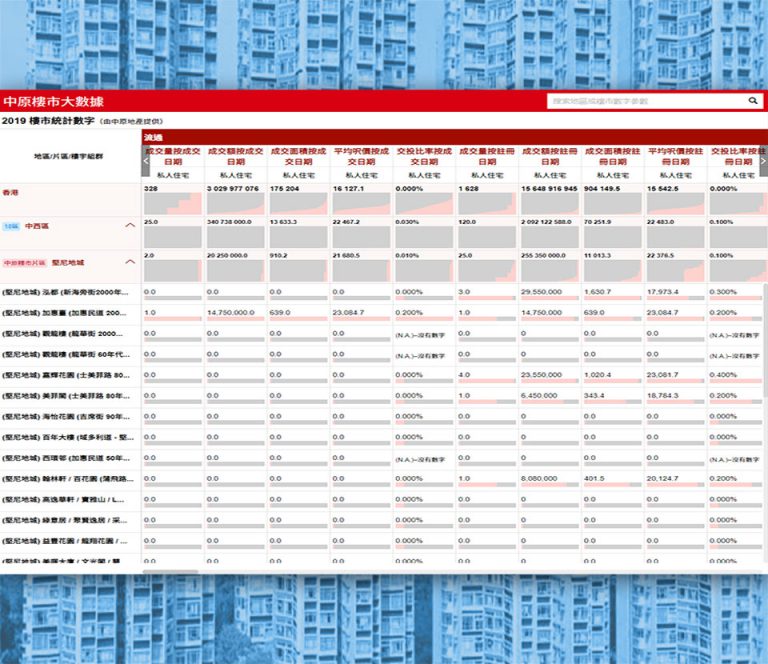
Task: Click the 流通 category tab header
Action: click(x=153, y=138)
